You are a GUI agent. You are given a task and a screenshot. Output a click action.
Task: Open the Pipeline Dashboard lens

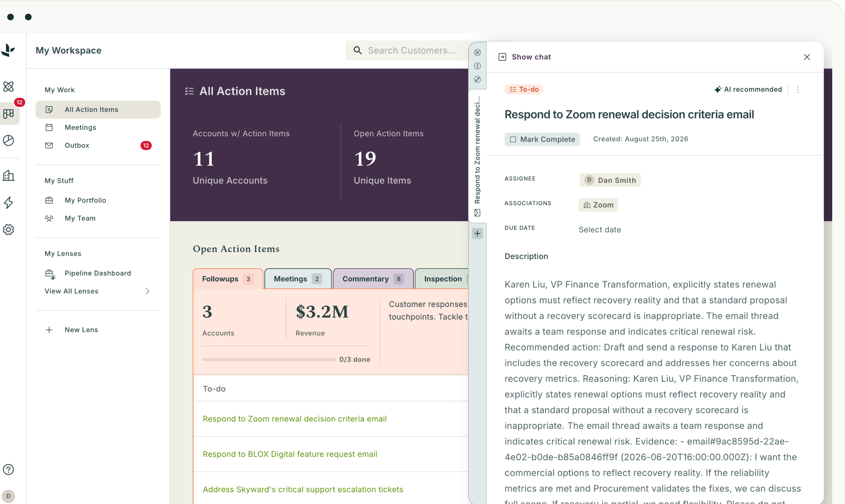(x=98, y=273)
